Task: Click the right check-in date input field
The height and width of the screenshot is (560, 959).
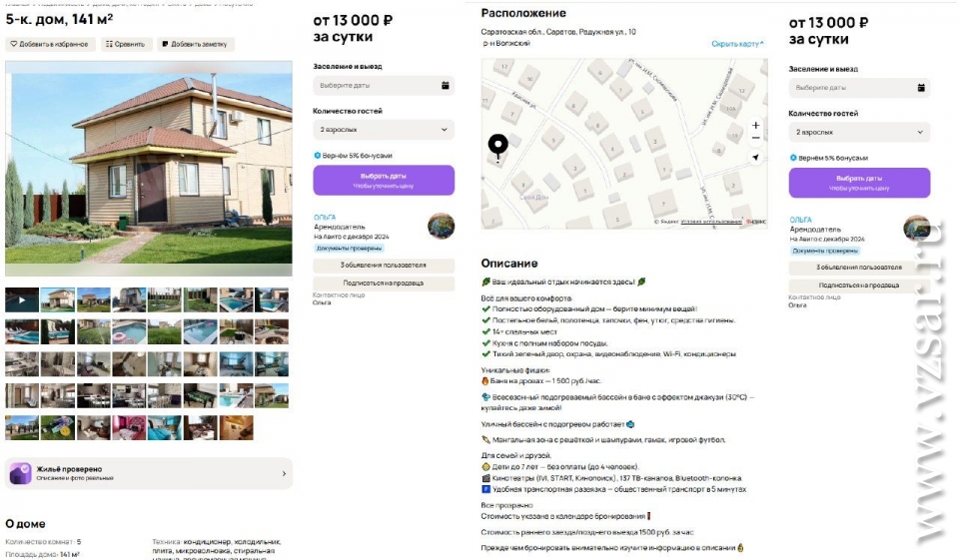Action: pyautogui.click(x=859, y=88)
